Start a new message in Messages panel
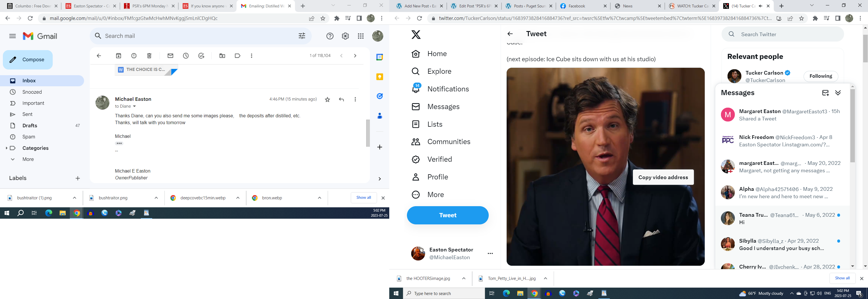This screenshot has height=299, width=868. point(825,93)
